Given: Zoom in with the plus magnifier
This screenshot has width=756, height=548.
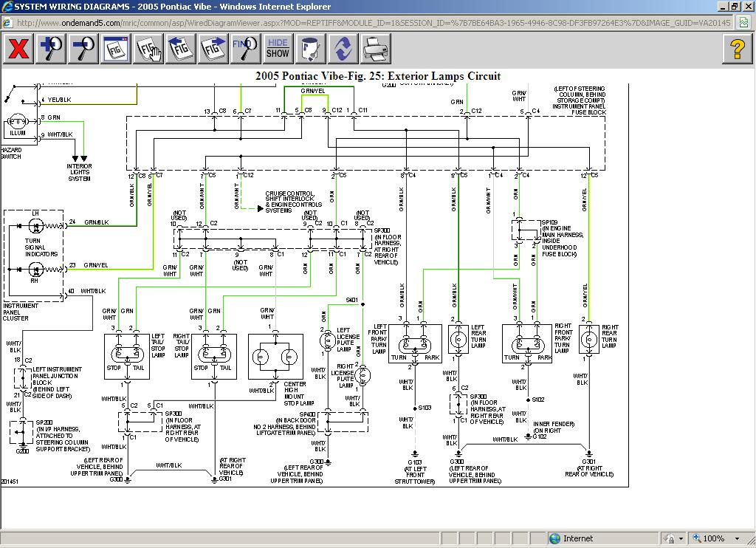Looking at the screenshot, I should [x=51, y=49].
